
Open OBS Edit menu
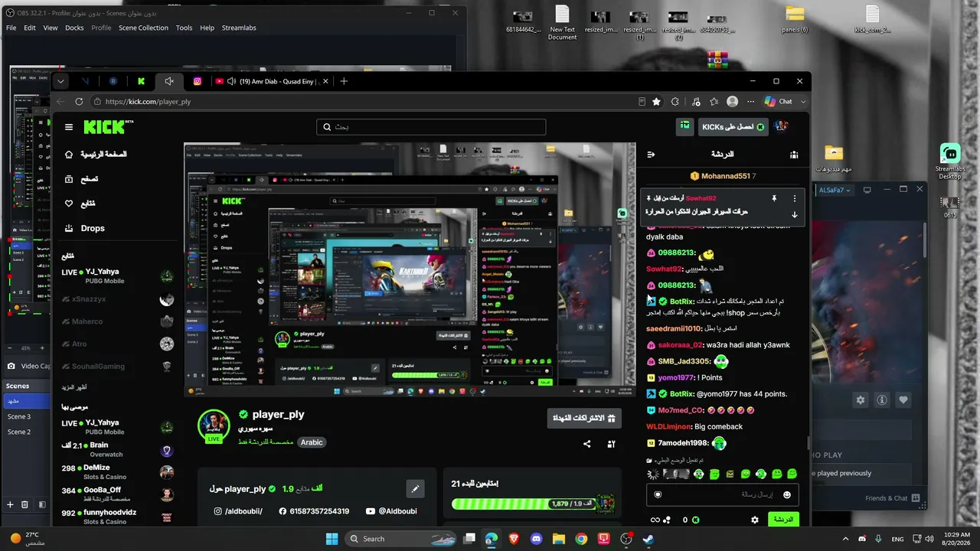tap(30, 28)
